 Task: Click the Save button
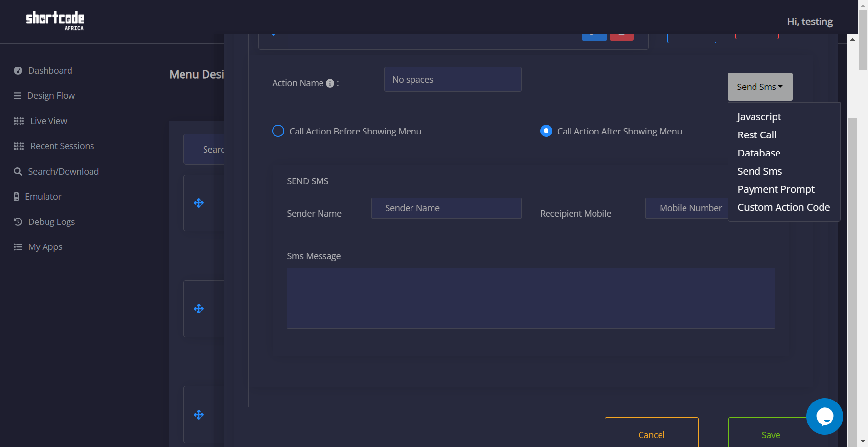click(x=771, y=435)
